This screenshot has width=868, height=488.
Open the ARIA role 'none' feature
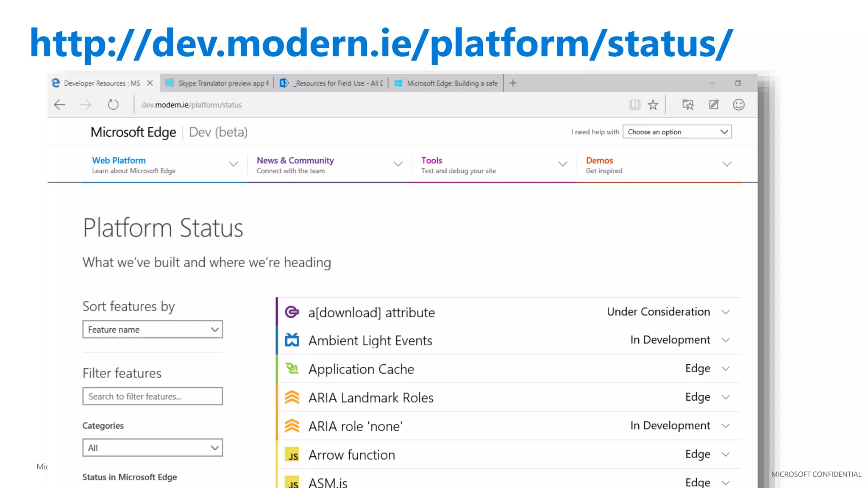pos(355,426)
